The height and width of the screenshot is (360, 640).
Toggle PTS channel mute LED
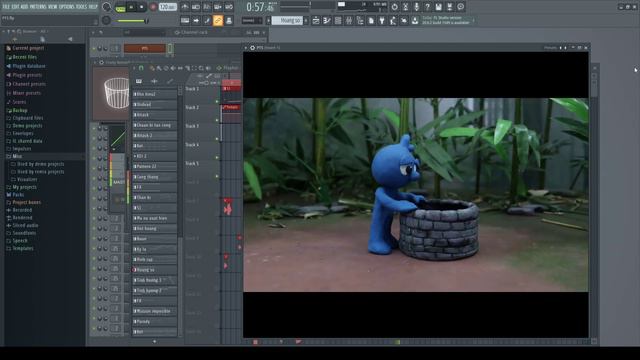(94, 49)
